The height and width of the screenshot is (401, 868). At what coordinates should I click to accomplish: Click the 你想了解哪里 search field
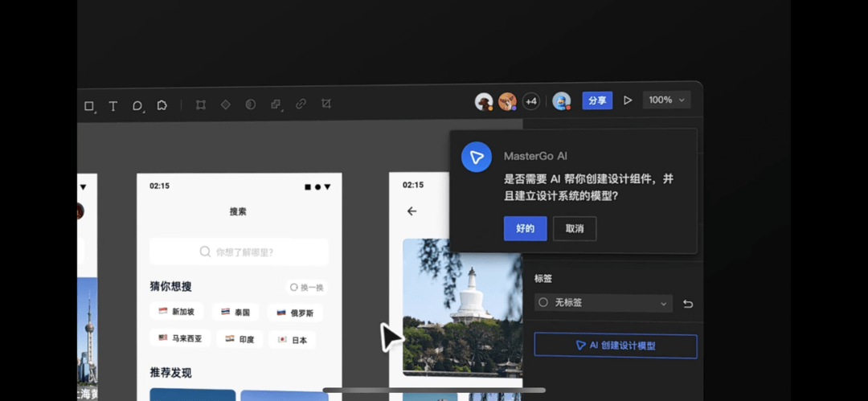[239, 252]
